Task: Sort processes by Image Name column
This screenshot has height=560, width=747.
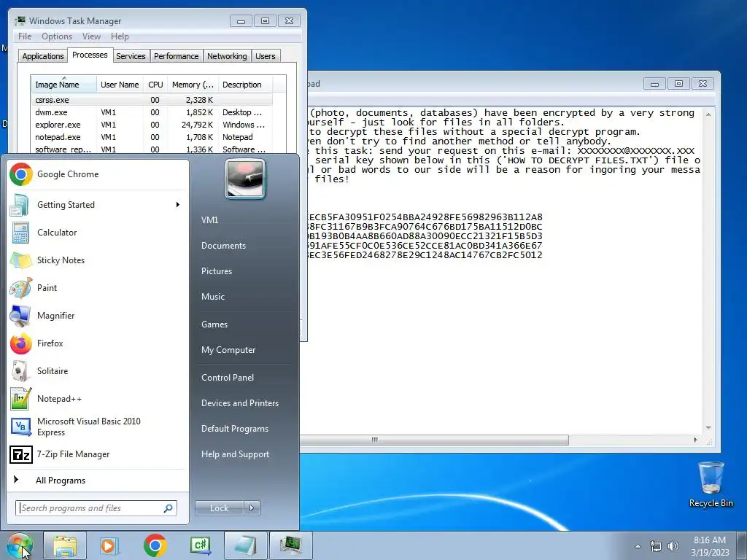Action: click(x=64, y=85)
